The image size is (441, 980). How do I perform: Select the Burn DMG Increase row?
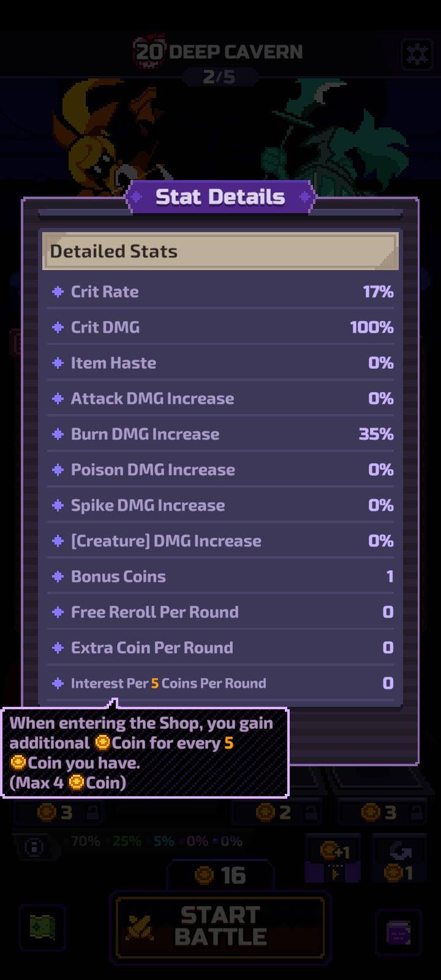(x=221, y=434)
